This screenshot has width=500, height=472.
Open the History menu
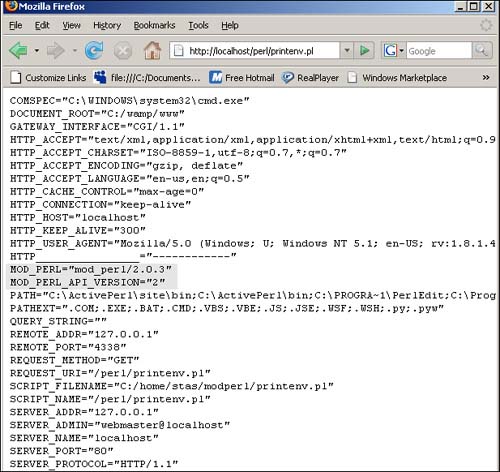tap(107, 25)
